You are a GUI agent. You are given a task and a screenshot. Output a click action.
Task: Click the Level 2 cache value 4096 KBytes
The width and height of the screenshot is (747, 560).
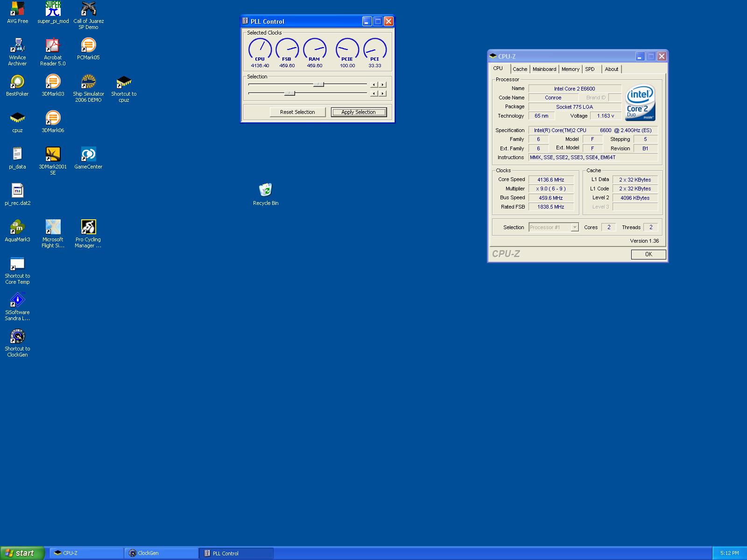pos(635,198)
